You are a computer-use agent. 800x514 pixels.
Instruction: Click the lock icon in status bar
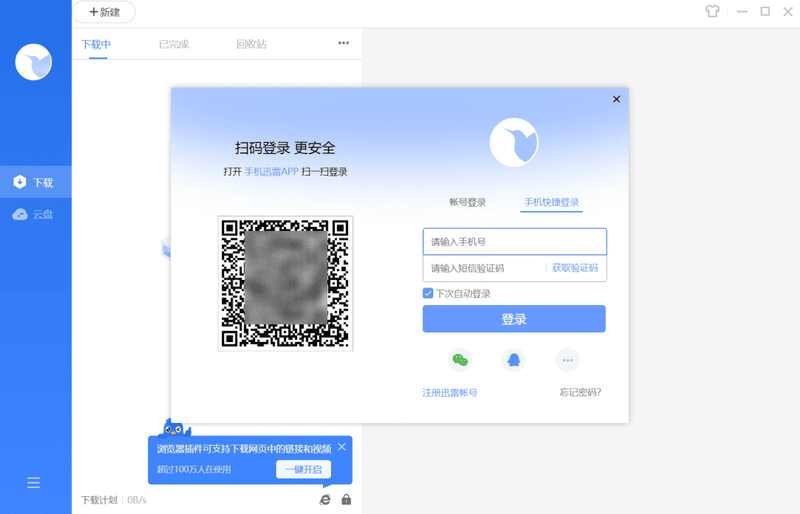point(346,499)
